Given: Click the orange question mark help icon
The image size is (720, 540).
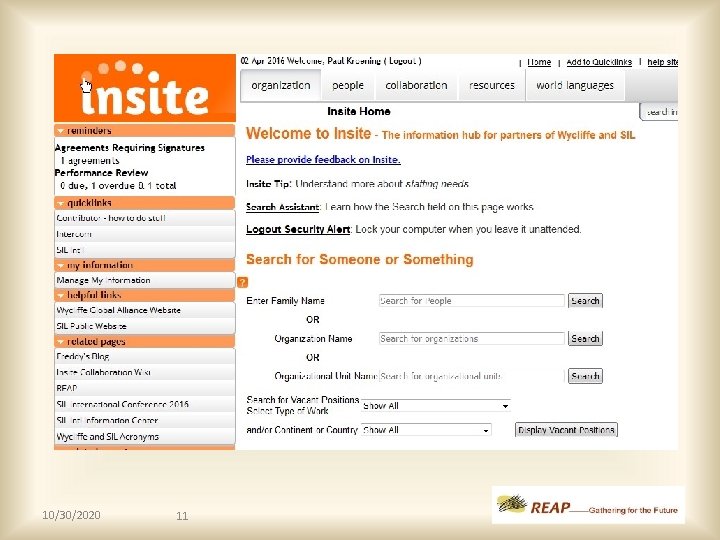Looking at the screenshot, I should pos(243,282).
